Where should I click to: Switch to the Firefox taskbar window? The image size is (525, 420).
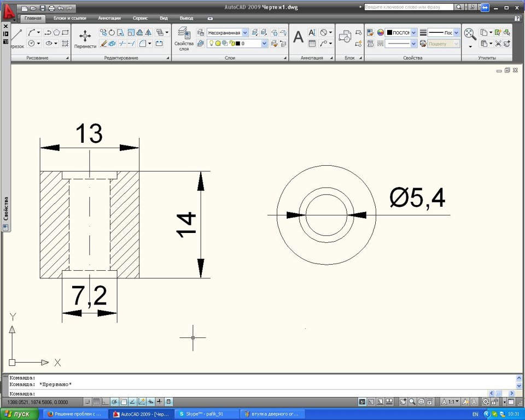[77, 414]
